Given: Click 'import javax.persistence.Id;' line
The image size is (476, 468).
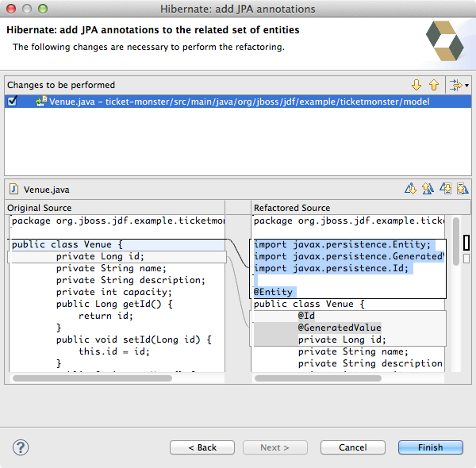Looking at the screenshot, I should point(331,268).
